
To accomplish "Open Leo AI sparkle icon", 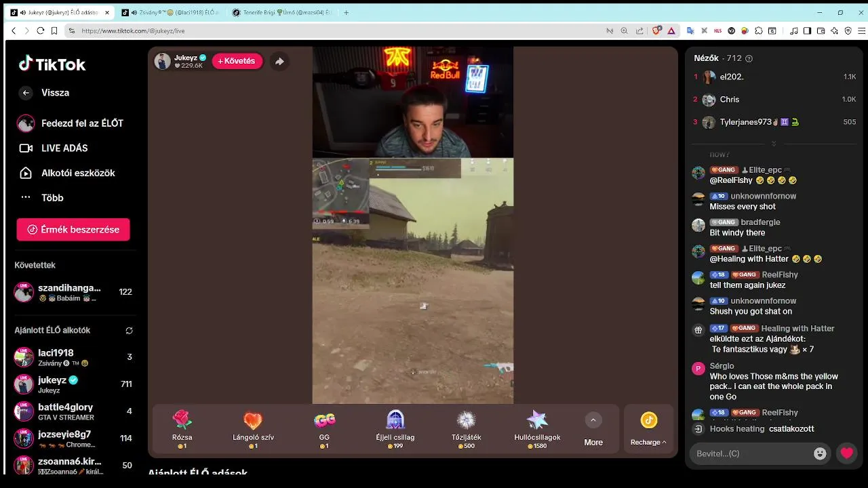I will pyautogui.click(x=834, y=30).
